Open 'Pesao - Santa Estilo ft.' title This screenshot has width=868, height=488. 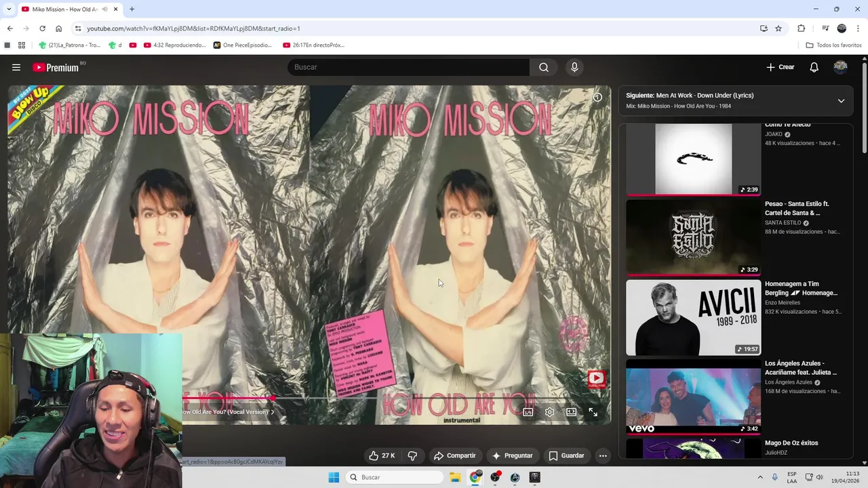click(x=797, y=208)
